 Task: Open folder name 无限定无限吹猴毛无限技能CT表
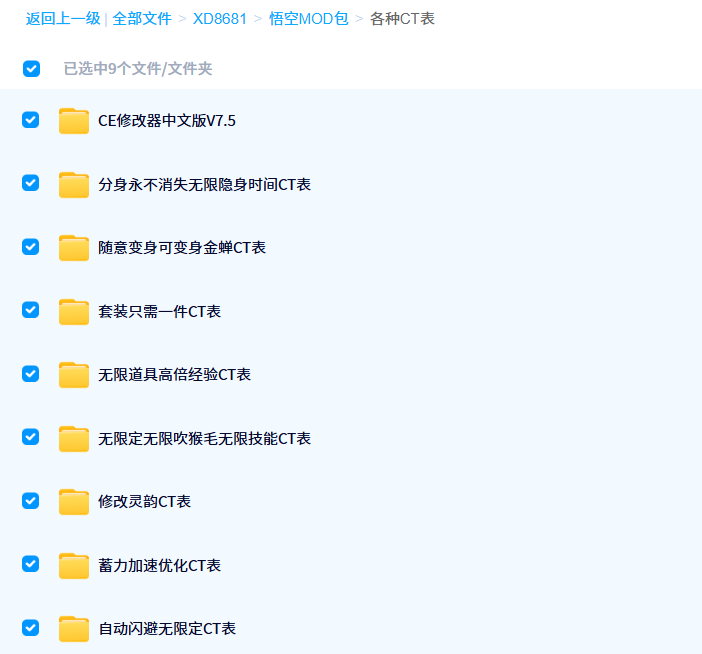coord(205,439)
